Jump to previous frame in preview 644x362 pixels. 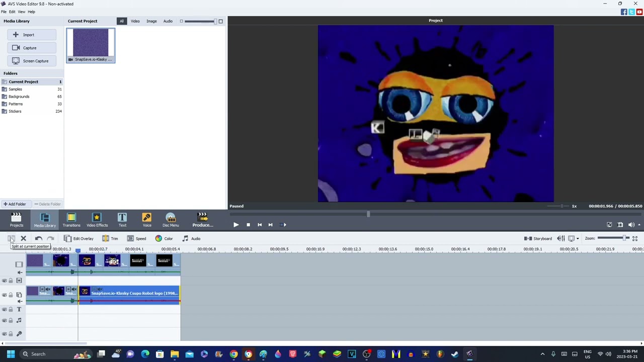pyautogui.click(x=260, y=225)
